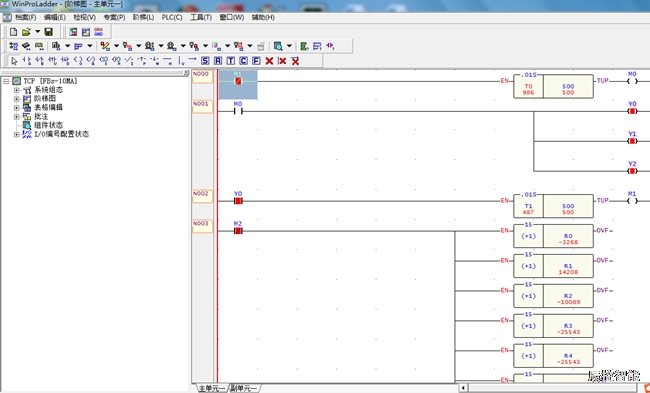Select the Reset coil R tool
Screen dimensions: 650x393
pos(218,61)
